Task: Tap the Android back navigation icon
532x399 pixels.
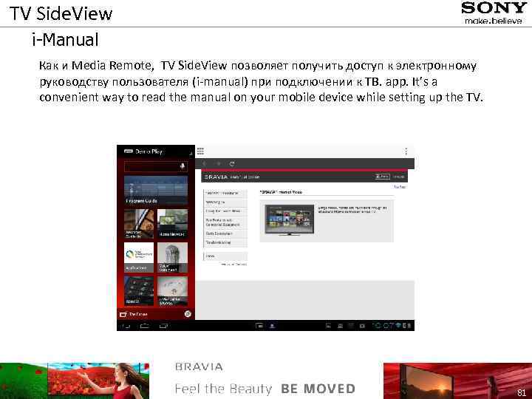Action: 126,326
